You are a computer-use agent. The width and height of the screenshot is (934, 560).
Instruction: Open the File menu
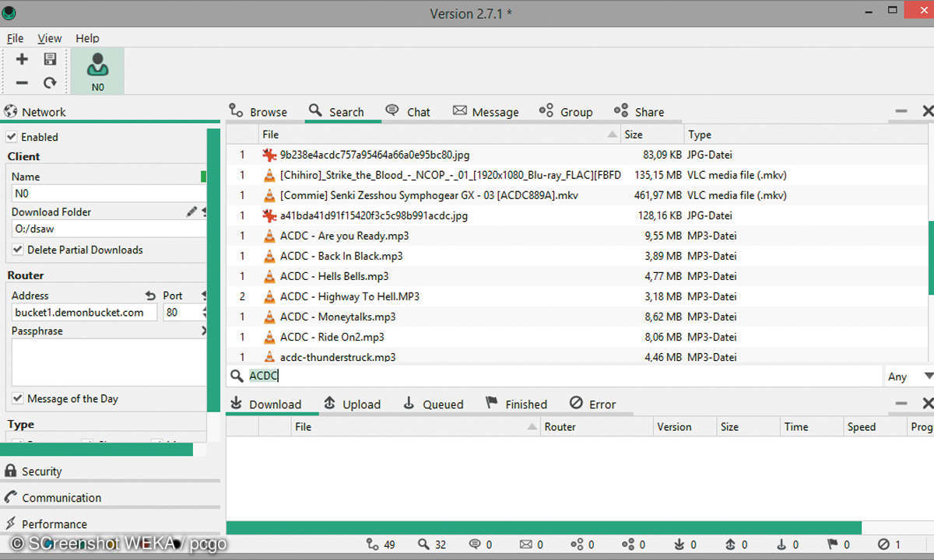pyautogui.click(x=15, y=38)
